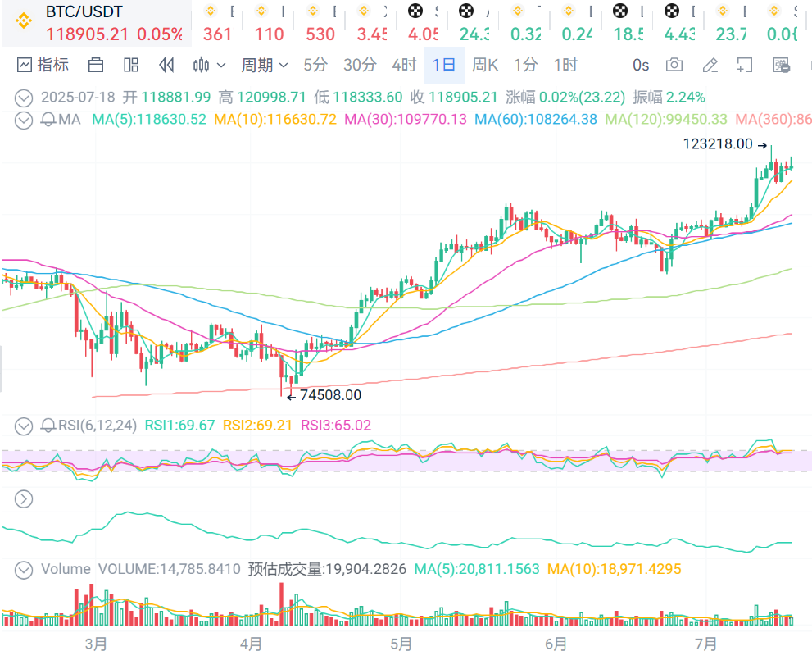Open the candlestick chart type dropdown
Image resolution: width=812 pixels, height=660 pixels.
pos(209,66)
